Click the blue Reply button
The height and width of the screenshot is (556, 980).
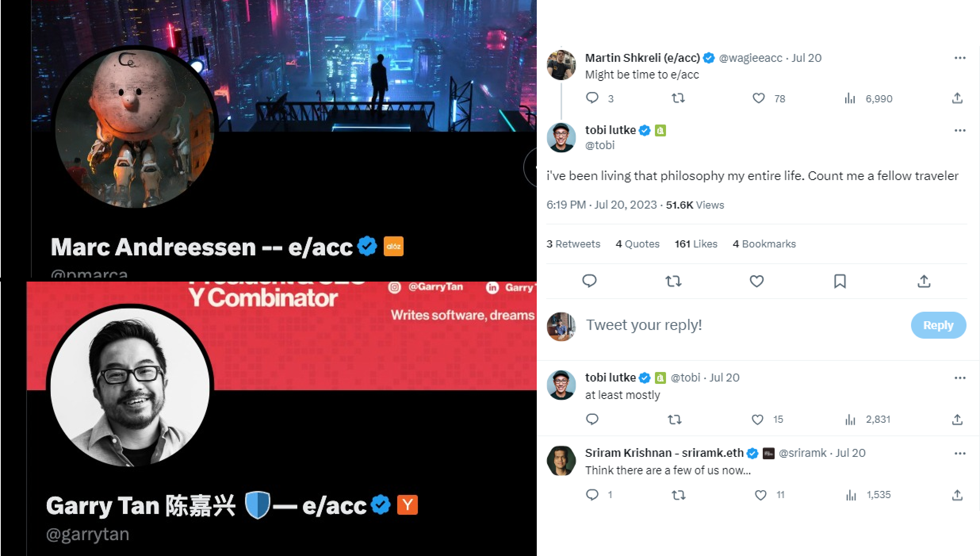click(938, 325)
